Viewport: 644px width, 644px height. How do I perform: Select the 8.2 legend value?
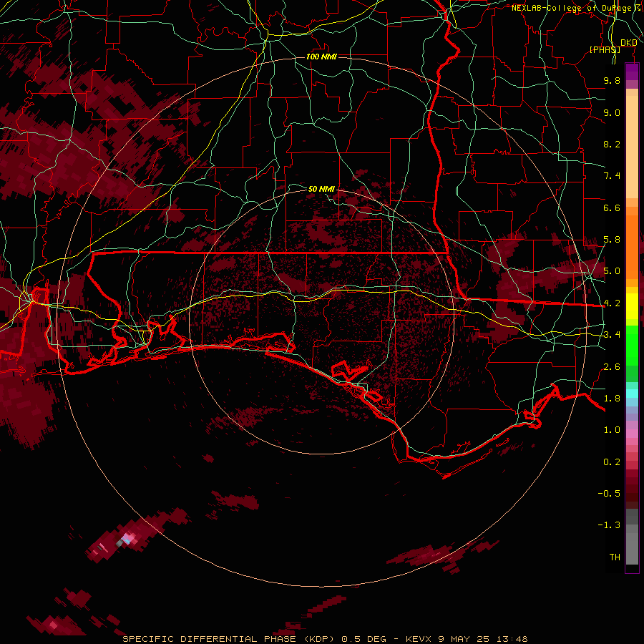tap(612, 144)
